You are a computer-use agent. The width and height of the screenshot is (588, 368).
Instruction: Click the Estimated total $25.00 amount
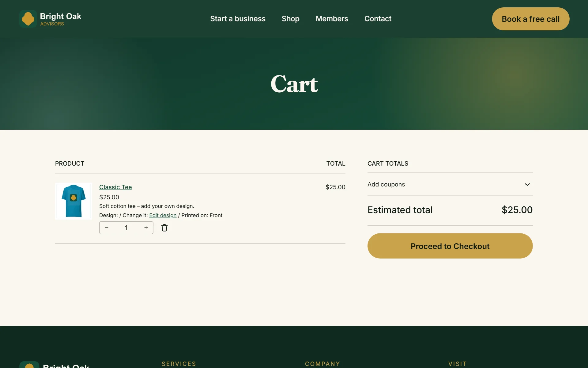click(517, 210)
